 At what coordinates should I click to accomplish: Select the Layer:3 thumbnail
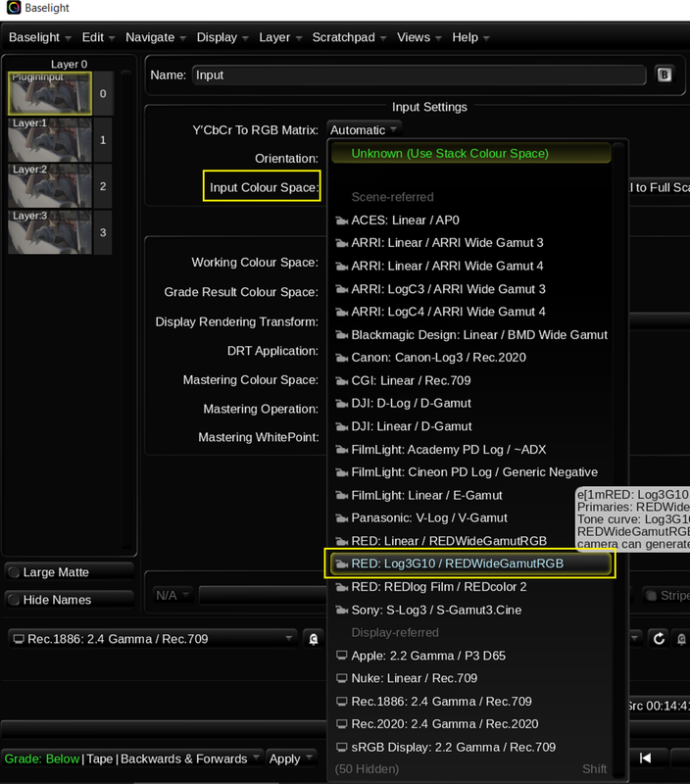[50, 232]
